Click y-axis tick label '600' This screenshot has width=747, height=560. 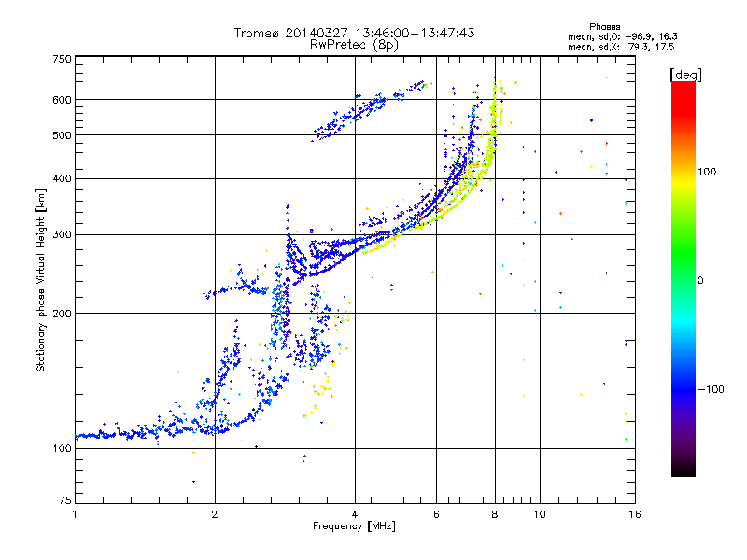tap(62, 100)
